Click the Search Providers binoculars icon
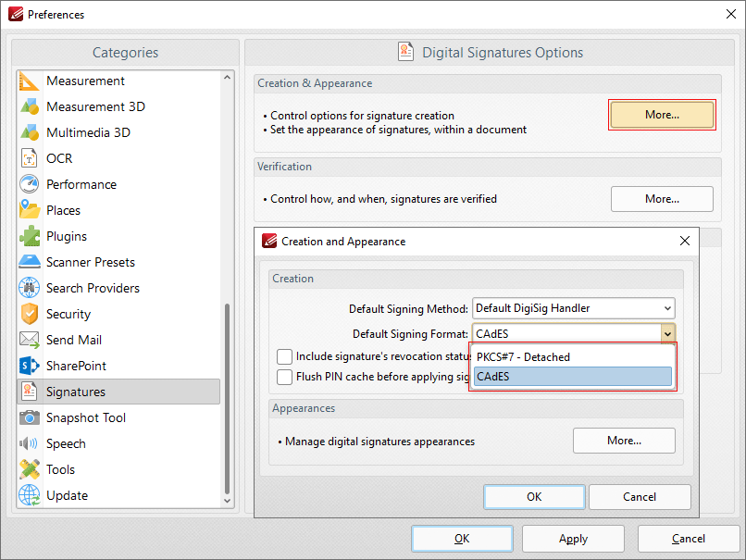746x560 pixels. [x=29, y=288]
